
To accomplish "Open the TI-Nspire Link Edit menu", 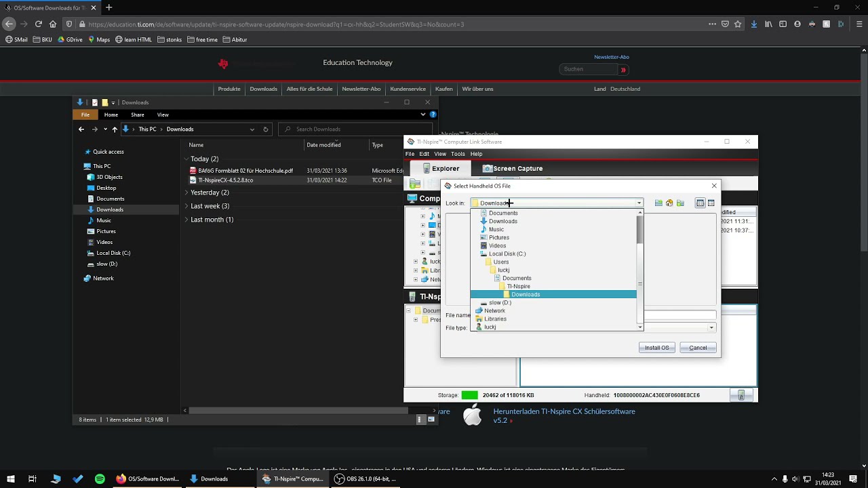I will 424,154.
